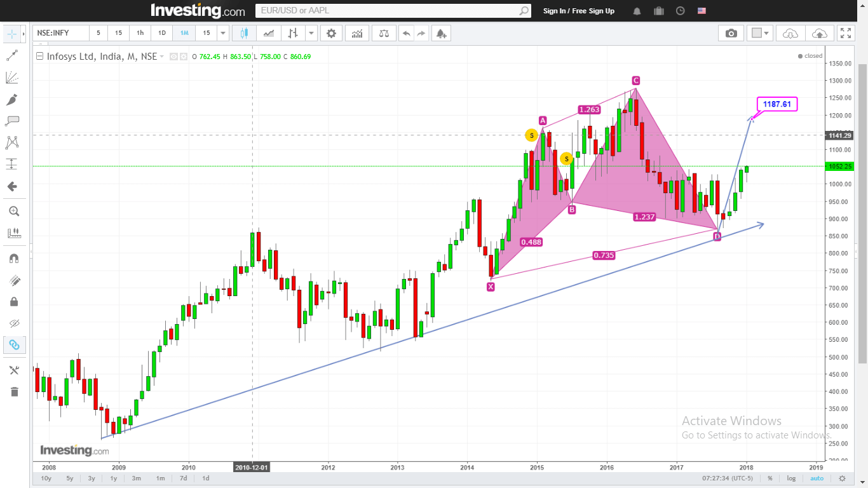The image size is (868, 488).
Task: Open the portfolio briefcase icon
Action: pyautogui.click(x=659, y=11)
